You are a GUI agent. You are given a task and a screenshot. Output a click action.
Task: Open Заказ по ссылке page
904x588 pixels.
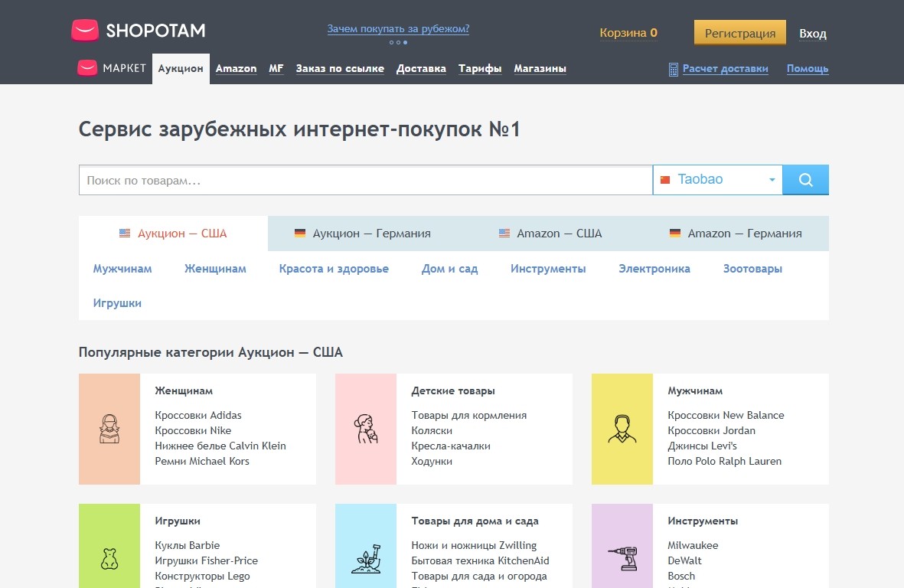[x=340, y=69]
